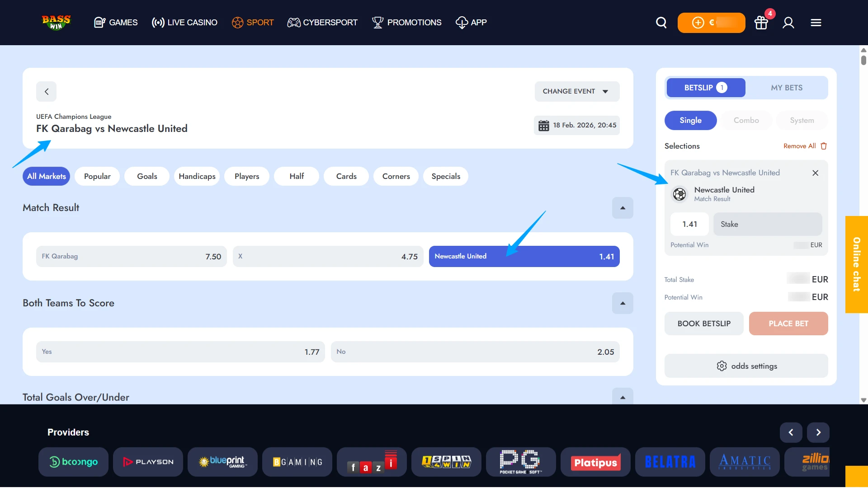Click the PLACE BET button

coord(788,324)
